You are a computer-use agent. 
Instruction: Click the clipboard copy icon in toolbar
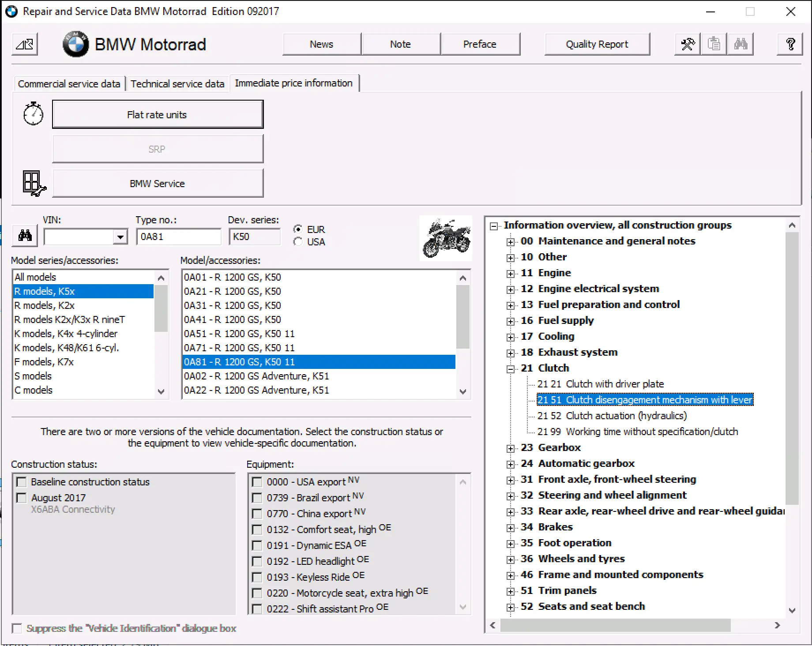coord(714,44)
